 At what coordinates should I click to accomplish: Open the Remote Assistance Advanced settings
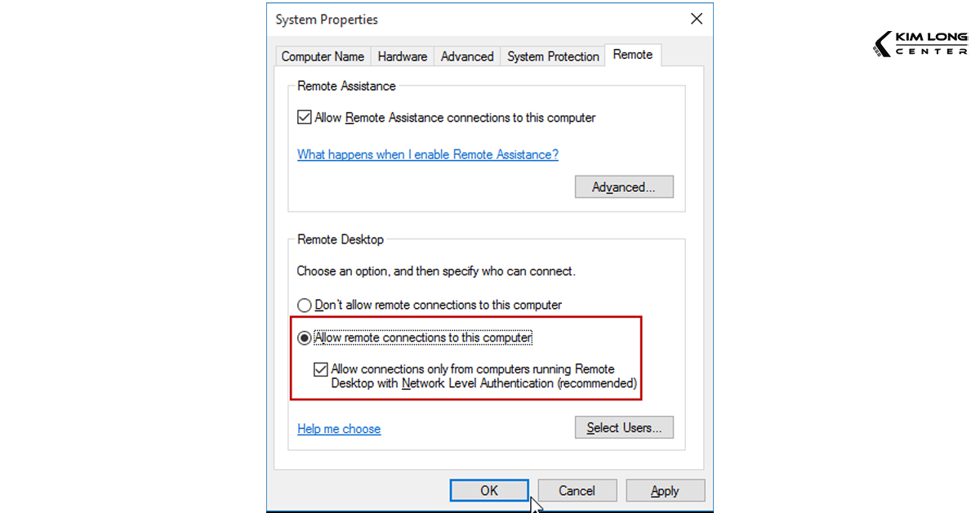[624, 186]
